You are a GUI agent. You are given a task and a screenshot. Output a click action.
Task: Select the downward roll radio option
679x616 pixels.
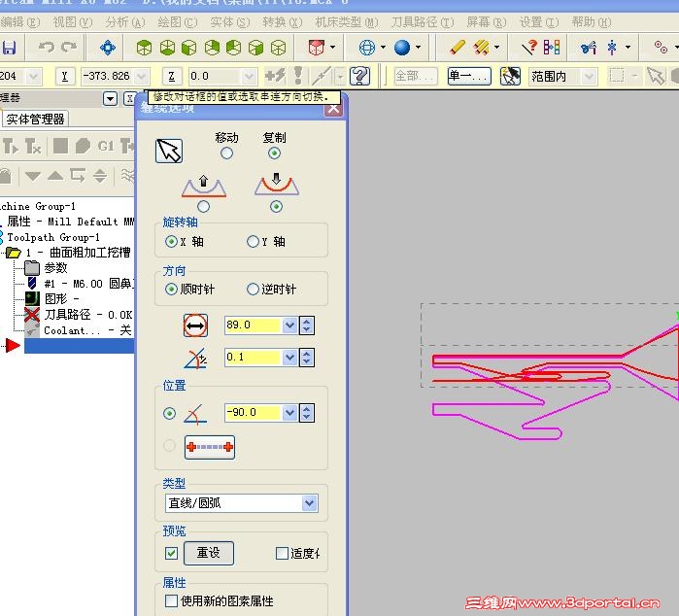pos(276,207)
